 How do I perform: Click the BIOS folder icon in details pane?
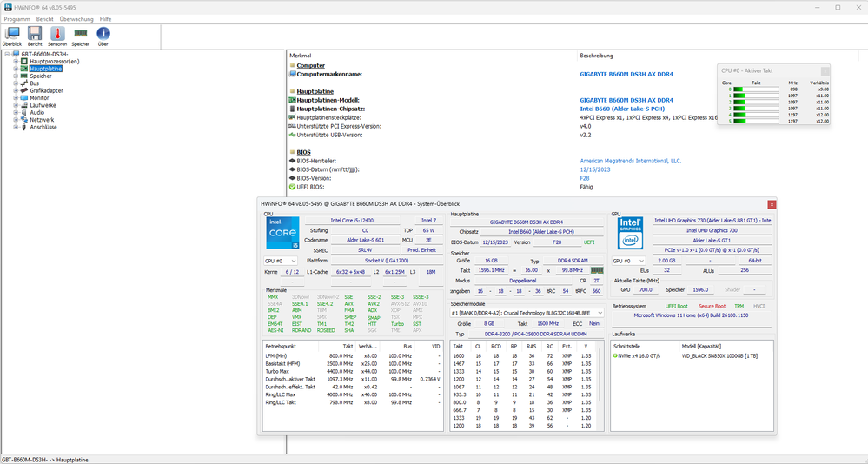[292, 152]
